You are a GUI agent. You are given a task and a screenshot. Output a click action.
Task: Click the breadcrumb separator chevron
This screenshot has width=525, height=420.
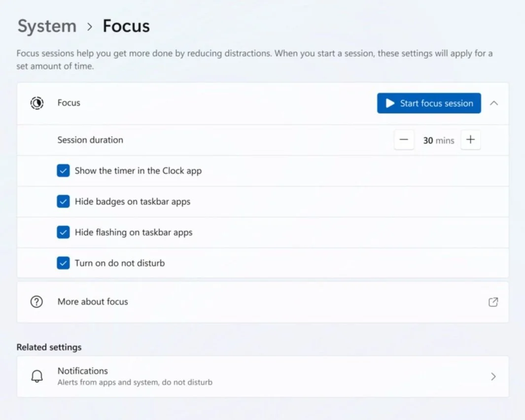[89, 27]
